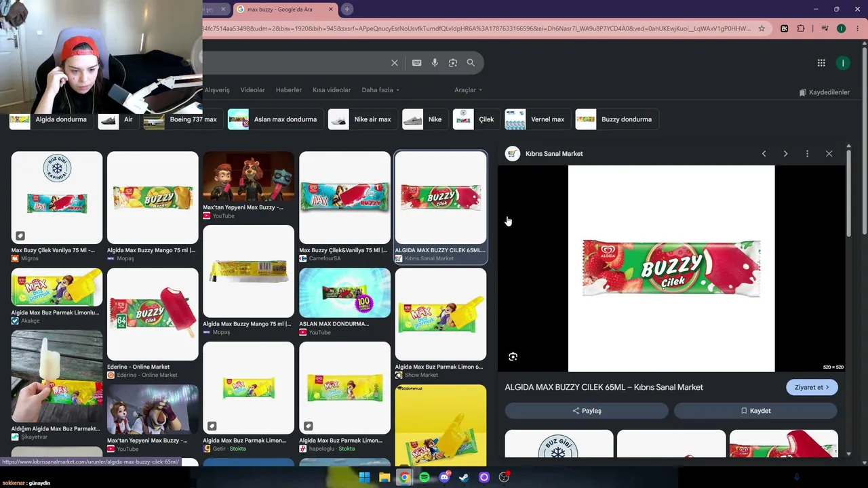Open the hapeloglu Max Buz Parmak Limon result

coord(344,397)
